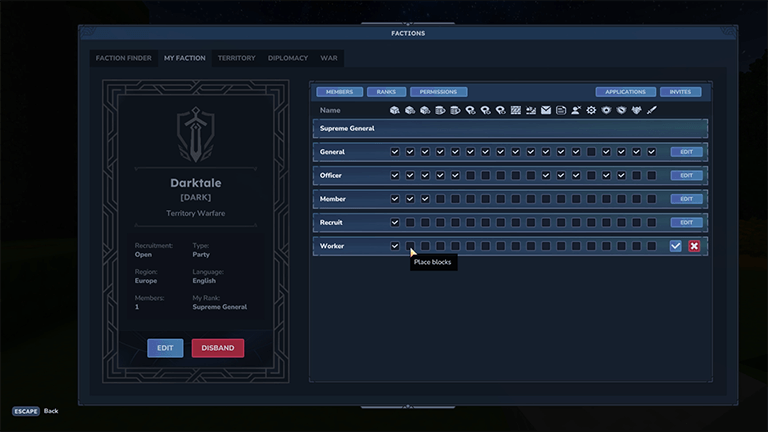
Task: Edit the Member rank
Action: [x=687, y=199]
